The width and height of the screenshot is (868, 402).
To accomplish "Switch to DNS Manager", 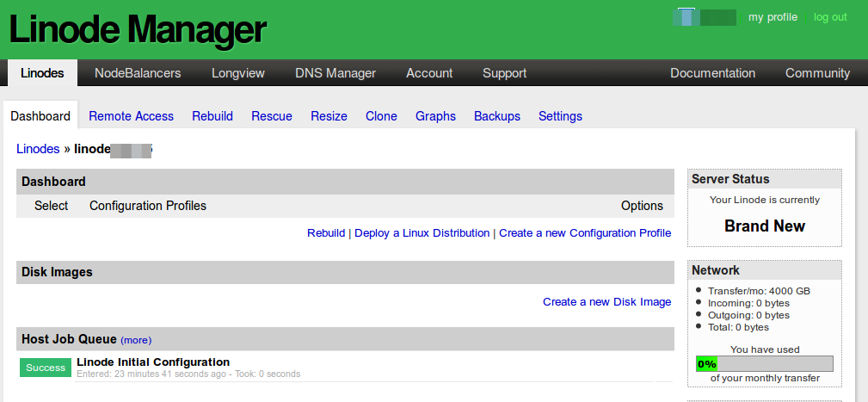I will tap(336, 73).
